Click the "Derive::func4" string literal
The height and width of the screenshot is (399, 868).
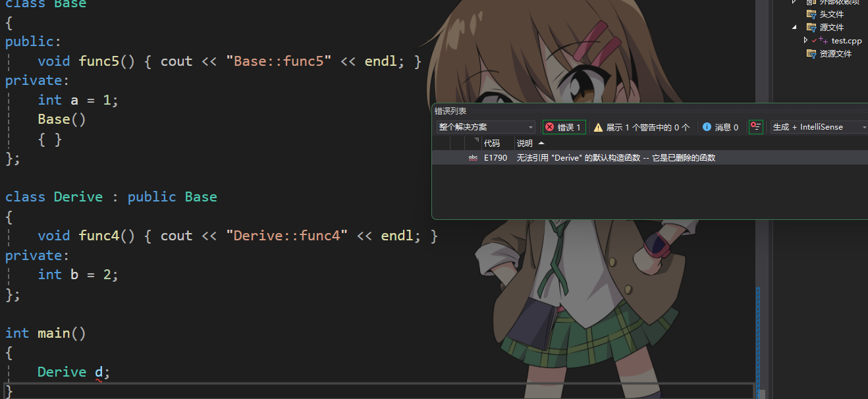[286, 236]
